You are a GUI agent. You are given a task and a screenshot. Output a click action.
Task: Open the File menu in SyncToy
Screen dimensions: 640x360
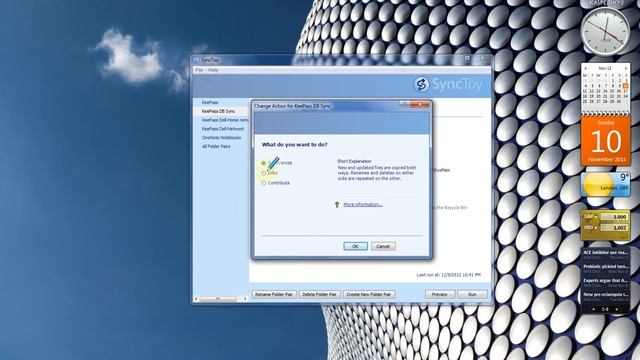(199, 70)
